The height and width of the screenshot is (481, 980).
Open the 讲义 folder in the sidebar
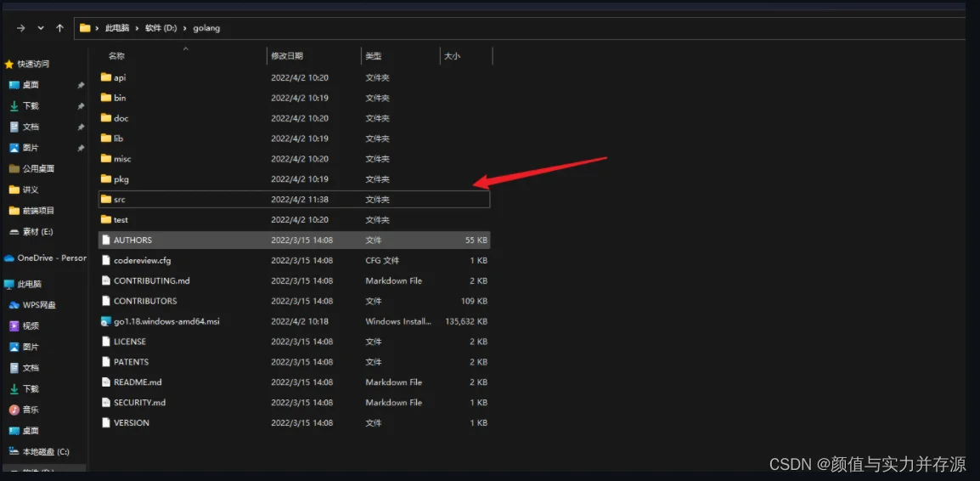(31, 190)
